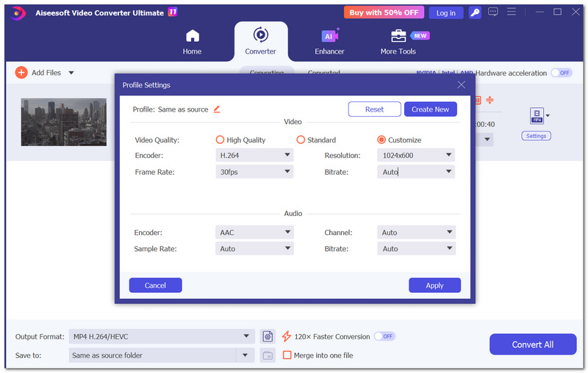Open the Home tab
588x373 pixels.
coord(192,42)
